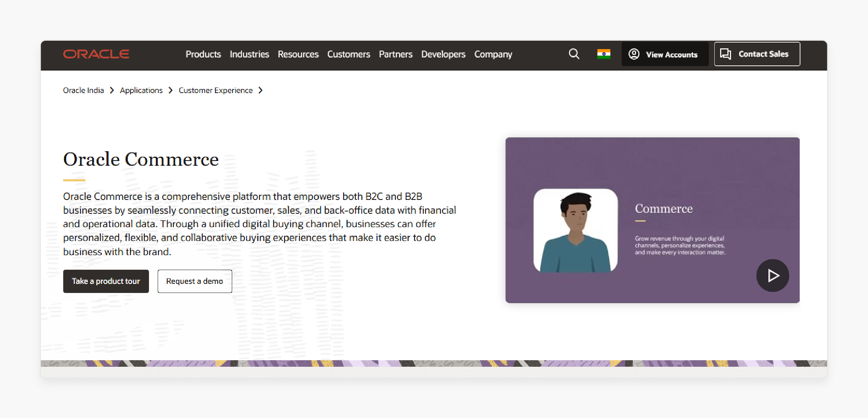Open the Customers menu

pos(348,54)
